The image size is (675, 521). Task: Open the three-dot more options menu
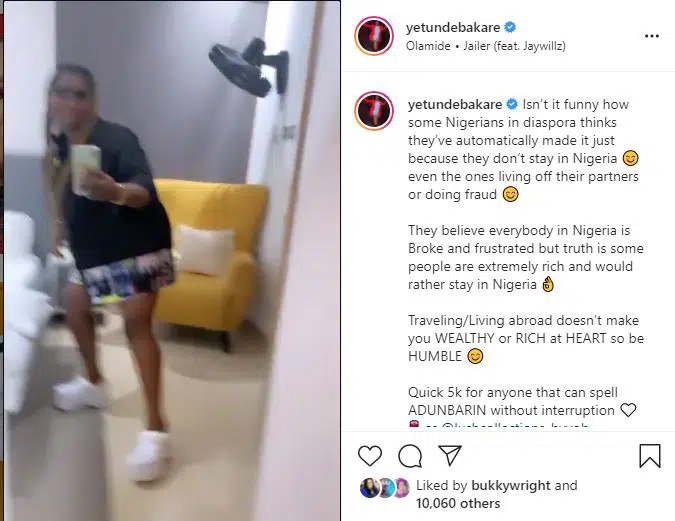click(x=652, y=36)
